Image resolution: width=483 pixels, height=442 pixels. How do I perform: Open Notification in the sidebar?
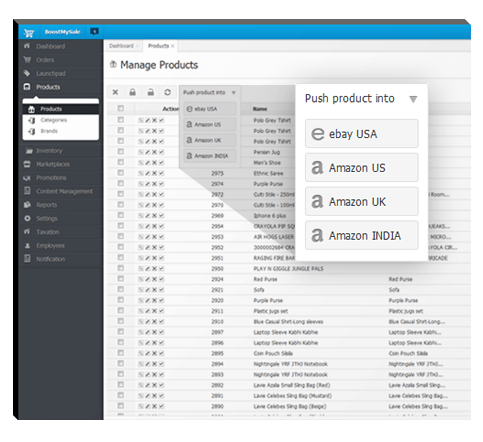tap(51, 259)
